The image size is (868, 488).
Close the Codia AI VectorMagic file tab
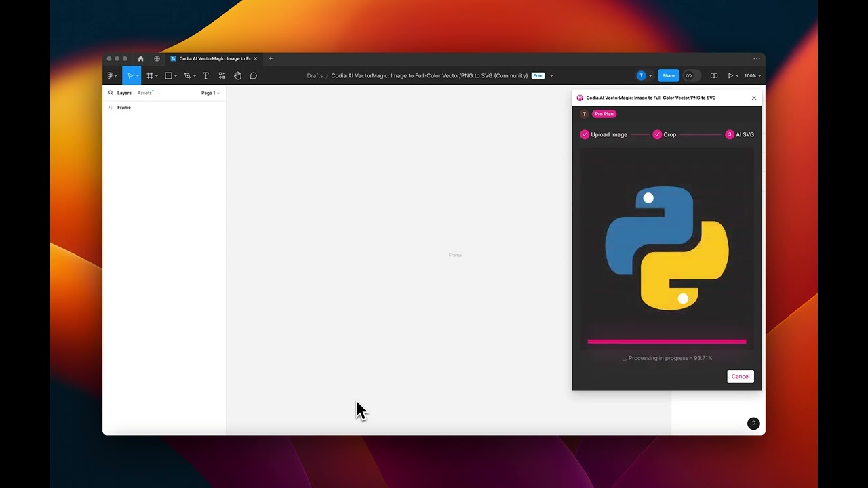point(255,58)
